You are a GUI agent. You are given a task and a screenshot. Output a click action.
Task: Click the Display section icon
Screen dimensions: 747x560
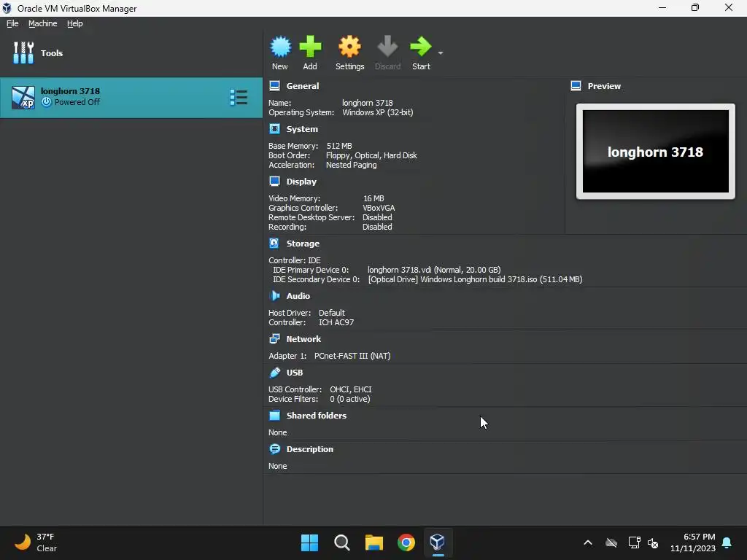point(274,182)
